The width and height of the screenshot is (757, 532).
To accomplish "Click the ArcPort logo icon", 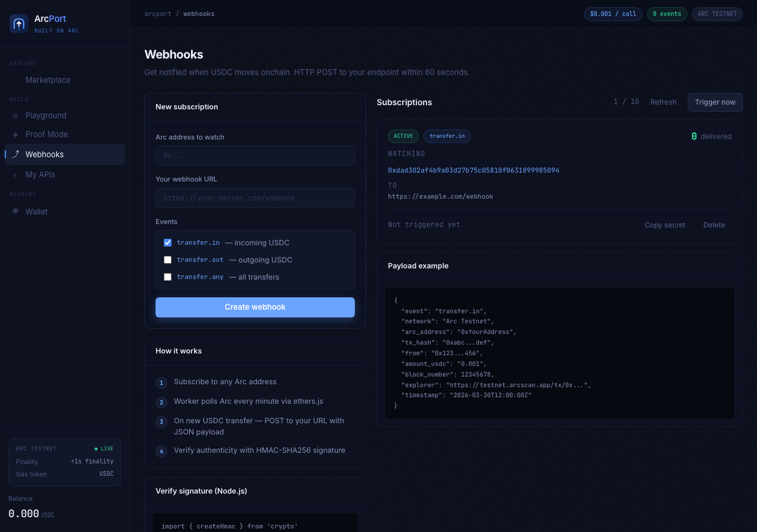I will [x=19, y=24].
